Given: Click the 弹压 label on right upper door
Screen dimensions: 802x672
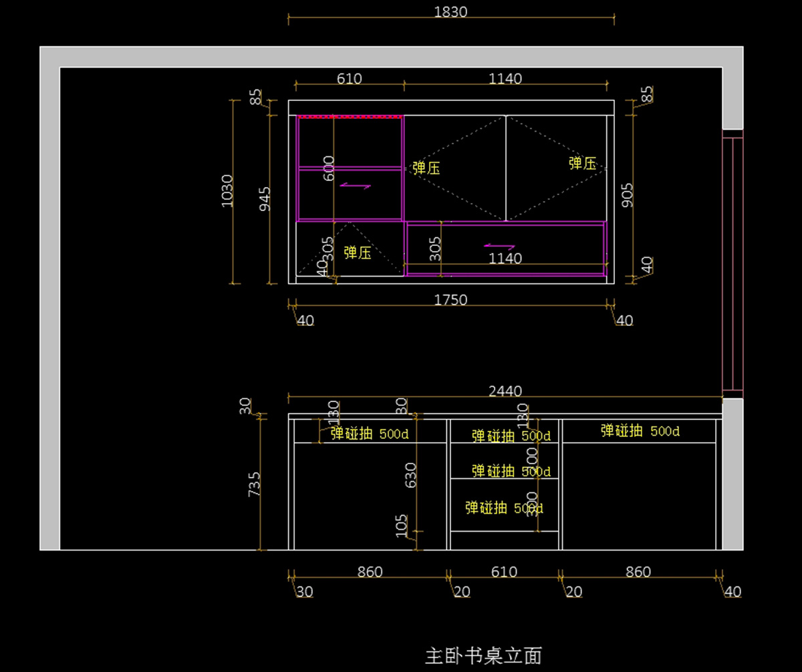Looking at the screenshot, I should [582, 163].
